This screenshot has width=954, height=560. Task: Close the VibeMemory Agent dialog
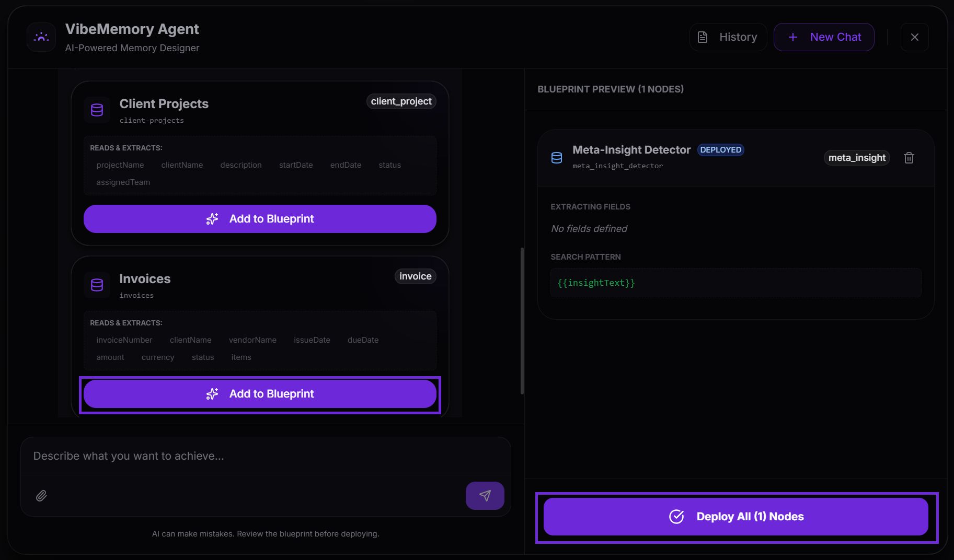[914, 37]
